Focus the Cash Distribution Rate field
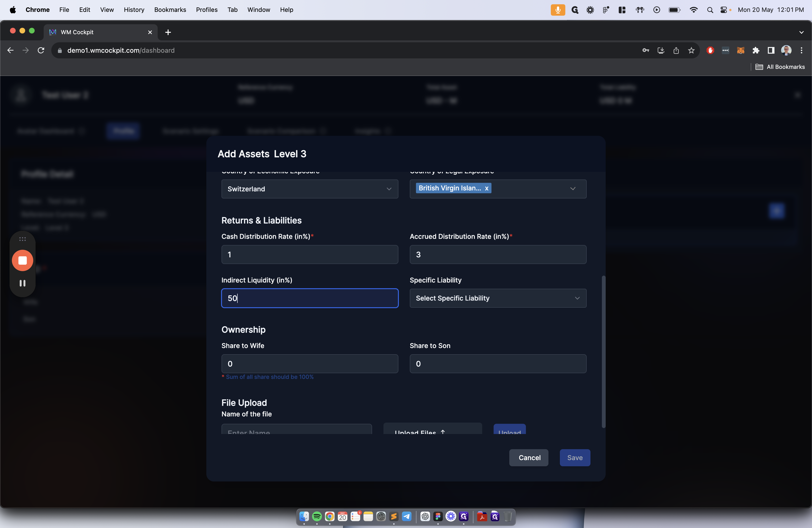Viewport: 812px width, 528px height. (309, 255)
